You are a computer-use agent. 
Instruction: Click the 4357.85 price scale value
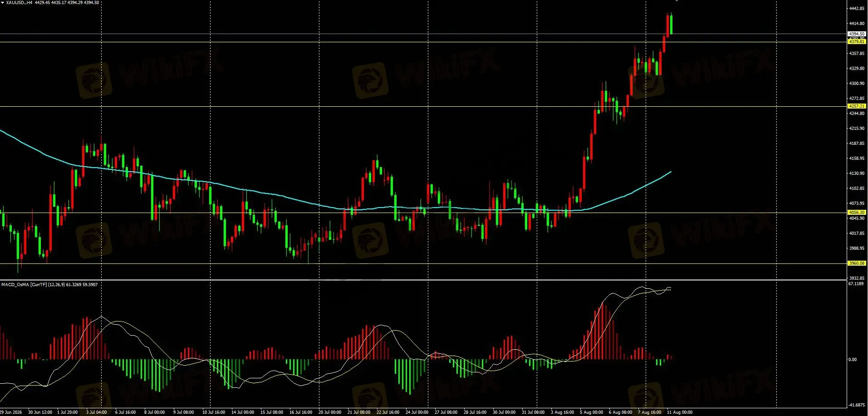(x=857, y=54)
